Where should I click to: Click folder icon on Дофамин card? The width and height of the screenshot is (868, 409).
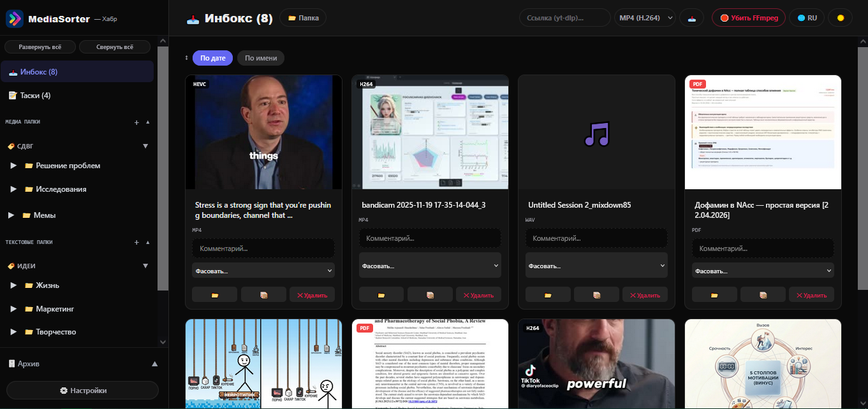click(714, 295)
